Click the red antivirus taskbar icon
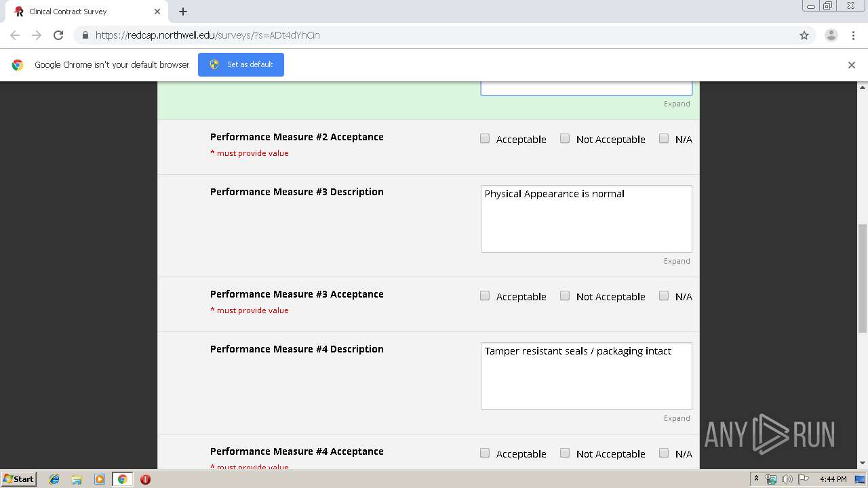The width and height of the screenshot is (868, 488). (x=145, y=479)
